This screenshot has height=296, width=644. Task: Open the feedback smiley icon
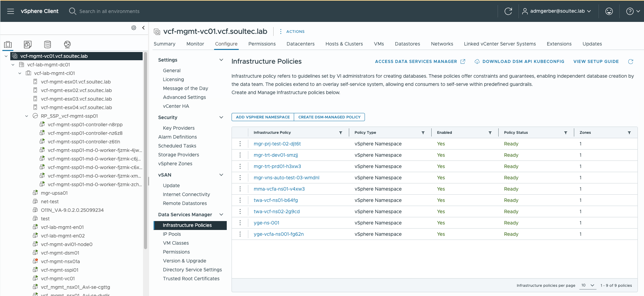point(609,11)
